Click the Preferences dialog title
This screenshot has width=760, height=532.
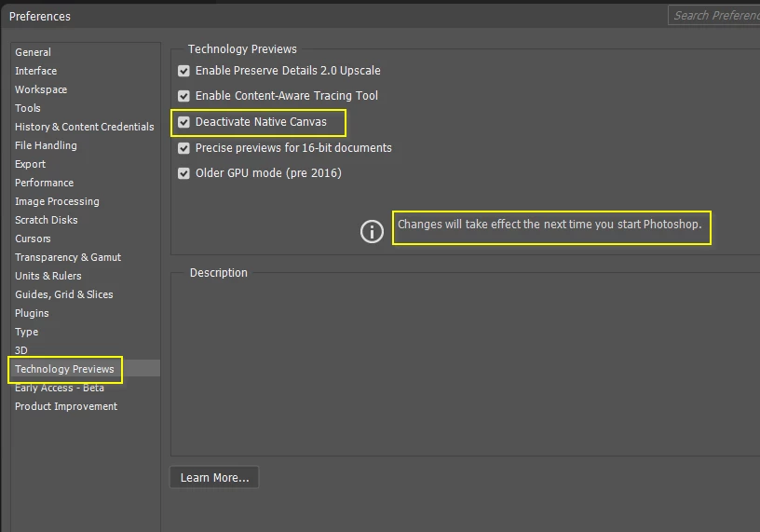(40, 17)
